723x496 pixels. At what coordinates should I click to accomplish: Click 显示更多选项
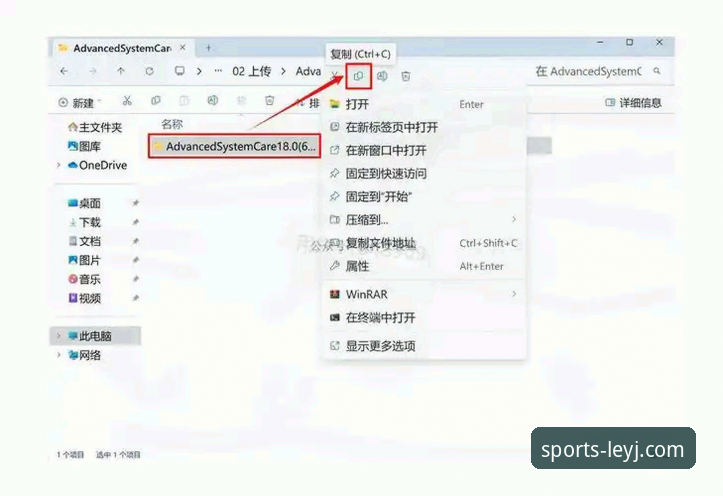pos(424,346)
